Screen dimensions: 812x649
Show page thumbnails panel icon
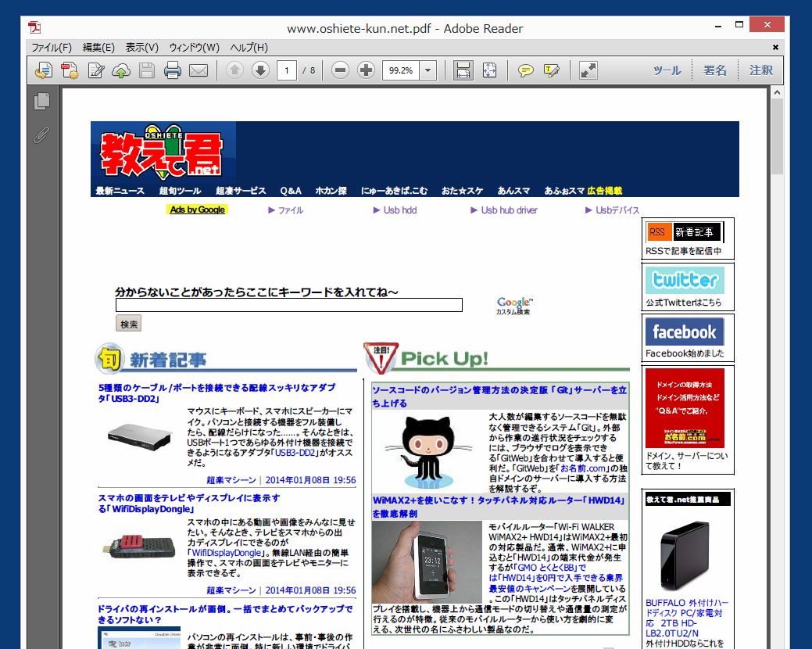[x=41, y=102]
